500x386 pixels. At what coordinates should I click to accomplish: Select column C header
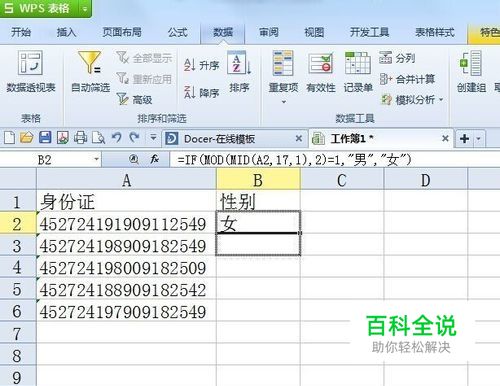[342, 180]
